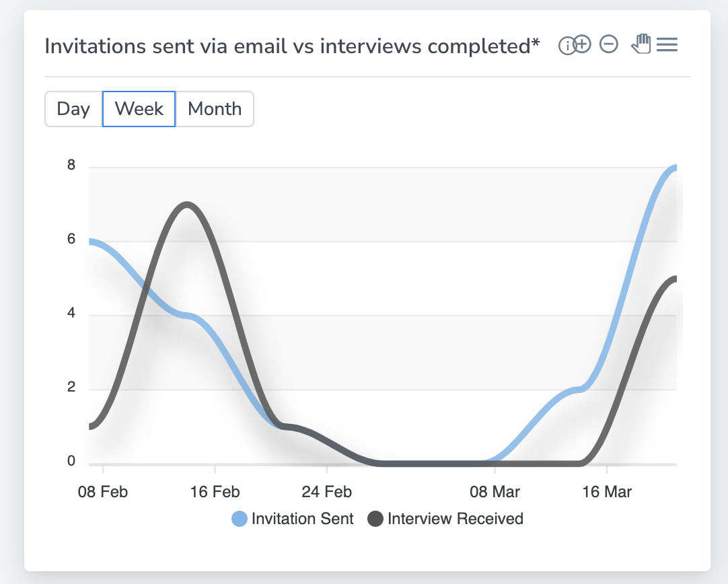Select the Week view button
Image resolution: width=728 pixels, height=584 pixels.
tap(139, 109)
